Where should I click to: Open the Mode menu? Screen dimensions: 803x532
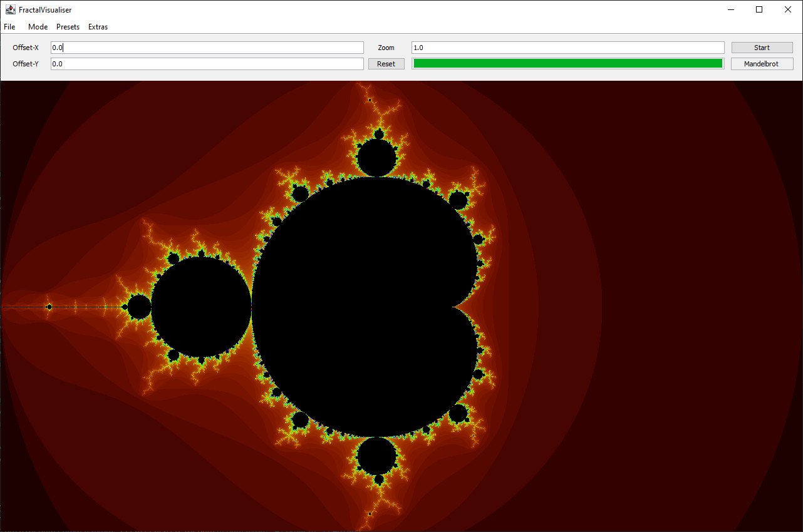point(38,27)
